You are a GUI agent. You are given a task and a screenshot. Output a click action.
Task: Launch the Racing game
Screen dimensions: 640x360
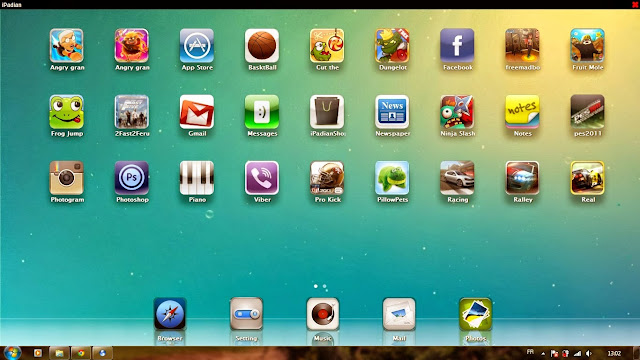tap(457, 178)
